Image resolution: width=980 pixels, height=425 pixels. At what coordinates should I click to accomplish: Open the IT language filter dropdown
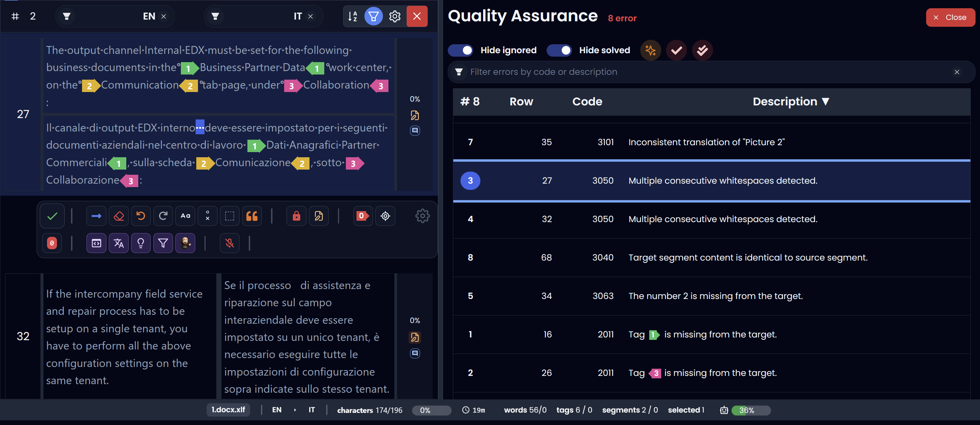coord(263,16)
